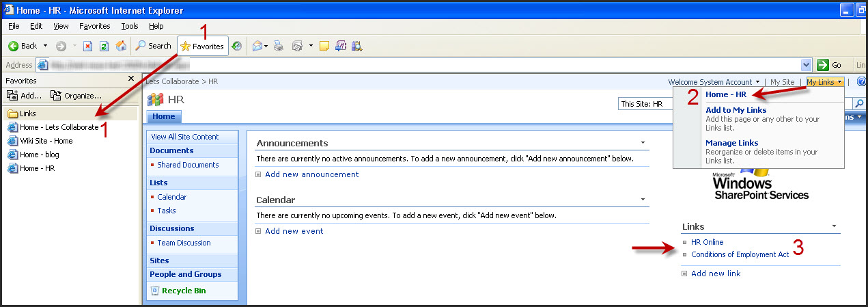The height and width of the screenshot is (307, 868).
Task: Expand the Announcements web part menu arrow
Action: point(643,144)
